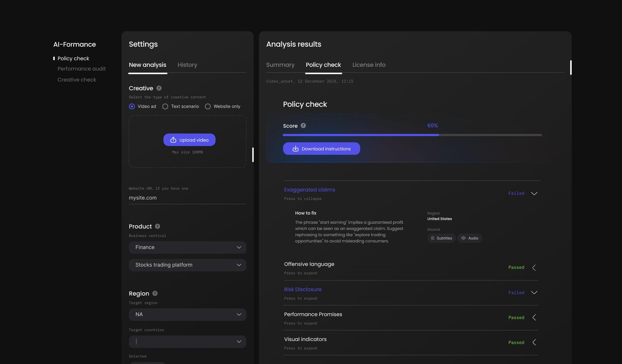This screenshot has width=622, height=364.
Task: Open the License info tab
Action: (369, 65)
